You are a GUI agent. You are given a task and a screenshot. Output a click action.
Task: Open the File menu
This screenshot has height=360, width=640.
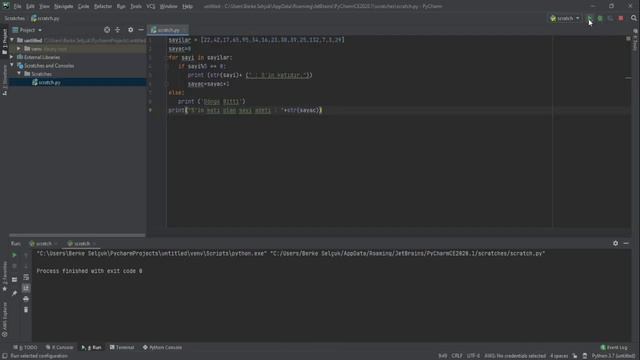pos(18,7)
